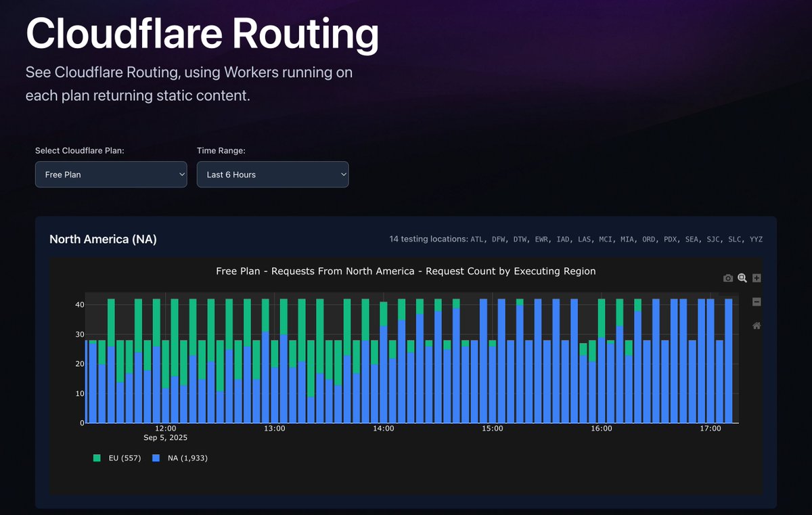Click the ORD testing location code
This screenshot has height=515, width=812.
tap(649, 239)
